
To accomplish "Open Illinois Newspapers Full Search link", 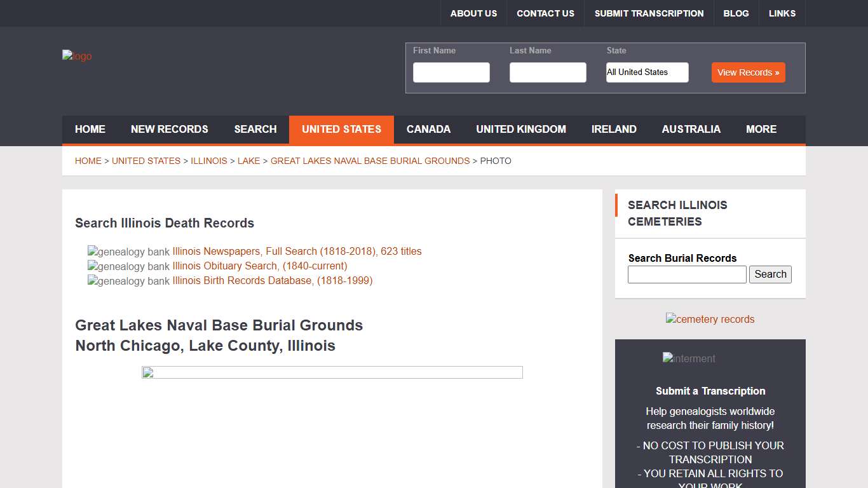I will (297, 252).
